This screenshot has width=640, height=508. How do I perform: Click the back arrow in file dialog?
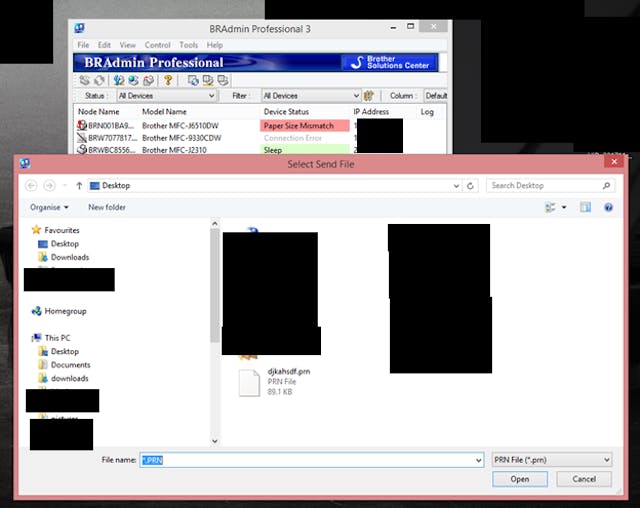[32, 186]
